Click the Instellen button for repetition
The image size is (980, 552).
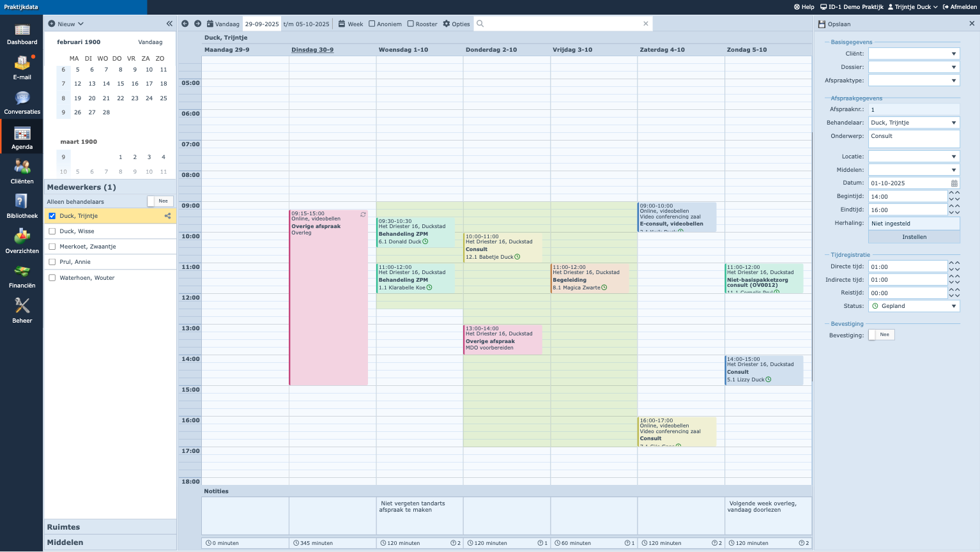pos(914,237)
